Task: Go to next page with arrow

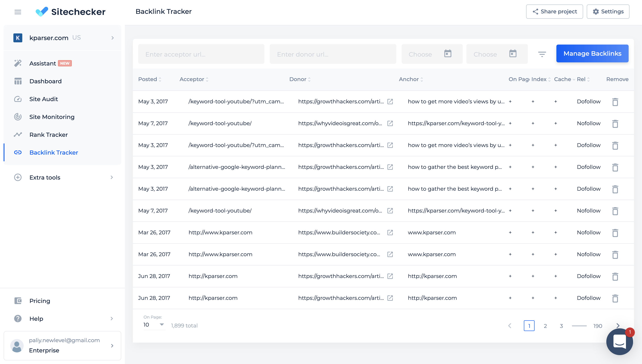Action: click(618, 326)
